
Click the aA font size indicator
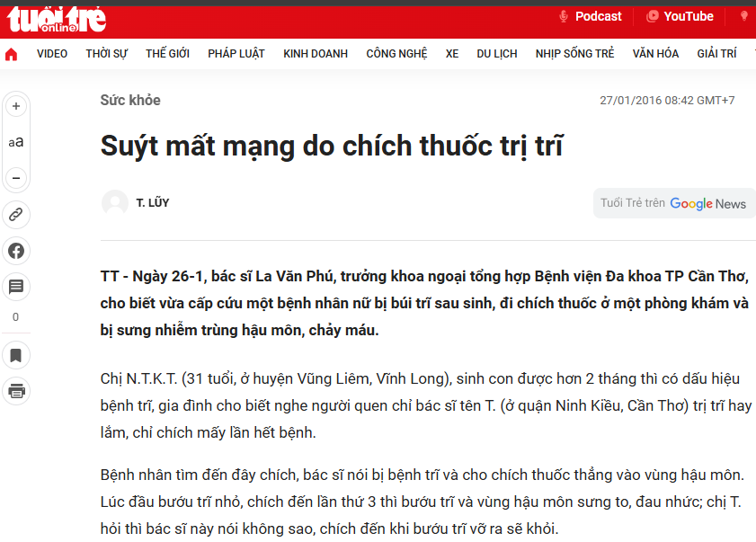pos(16,142)
